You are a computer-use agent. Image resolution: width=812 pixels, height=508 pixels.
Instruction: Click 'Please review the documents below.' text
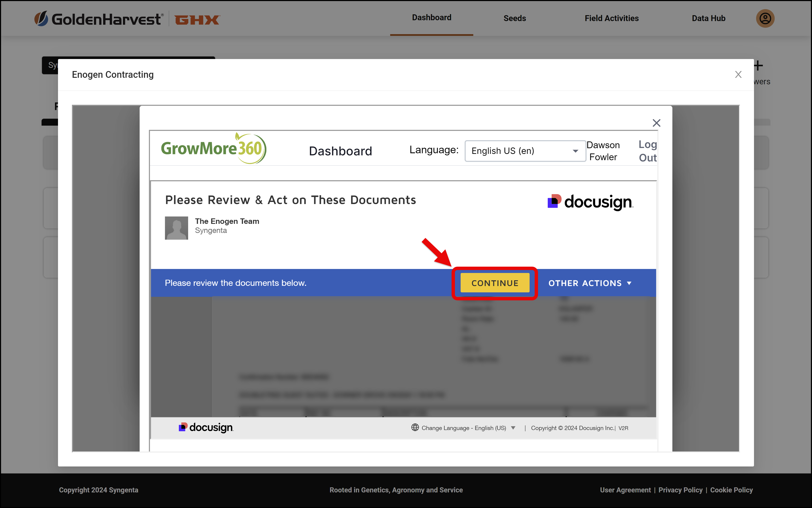coord(236,283)
